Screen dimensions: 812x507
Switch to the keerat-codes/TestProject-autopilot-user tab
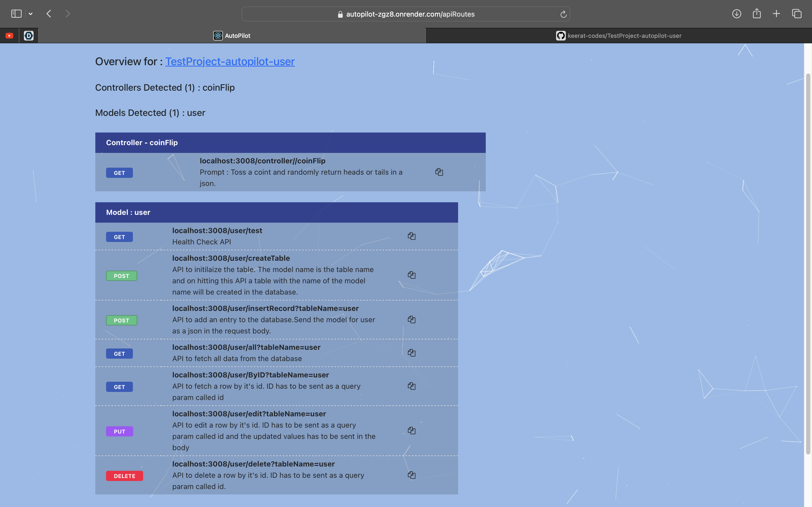[x=618, y=35]
